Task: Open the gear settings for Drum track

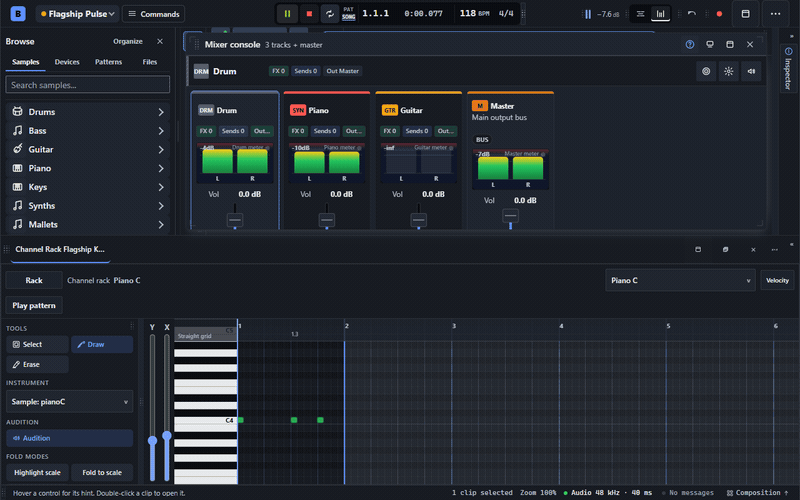Action: click(x=729, y=71)
